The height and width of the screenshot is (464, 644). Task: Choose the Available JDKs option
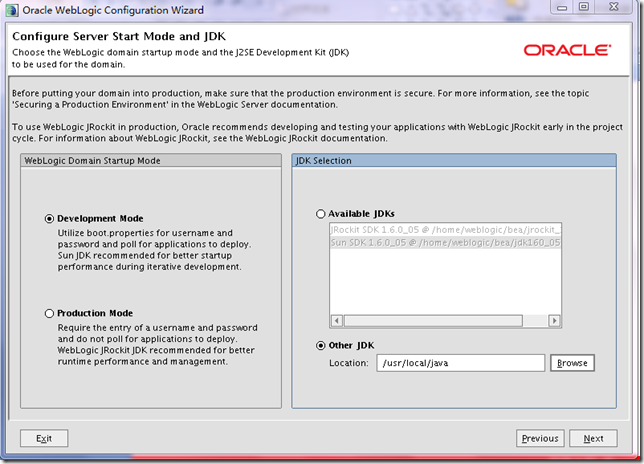(320, 214)
